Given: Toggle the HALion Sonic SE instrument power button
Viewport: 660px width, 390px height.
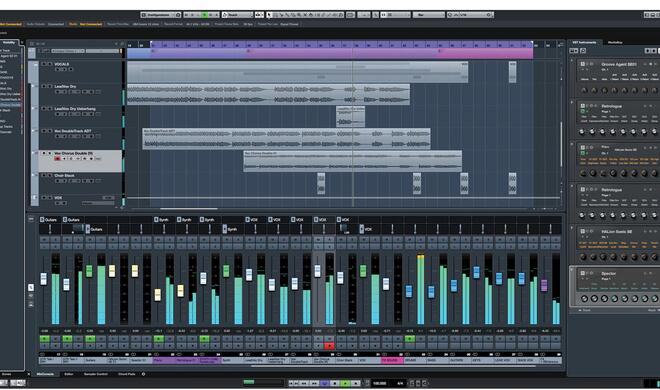Looking at the screenshot, I should [x=583, y=231].
